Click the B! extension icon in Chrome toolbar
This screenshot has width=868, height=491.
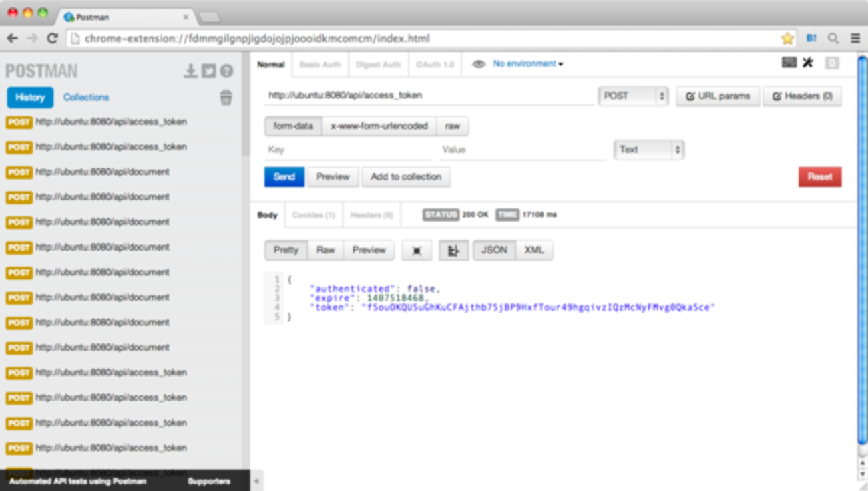click(811, 38)
